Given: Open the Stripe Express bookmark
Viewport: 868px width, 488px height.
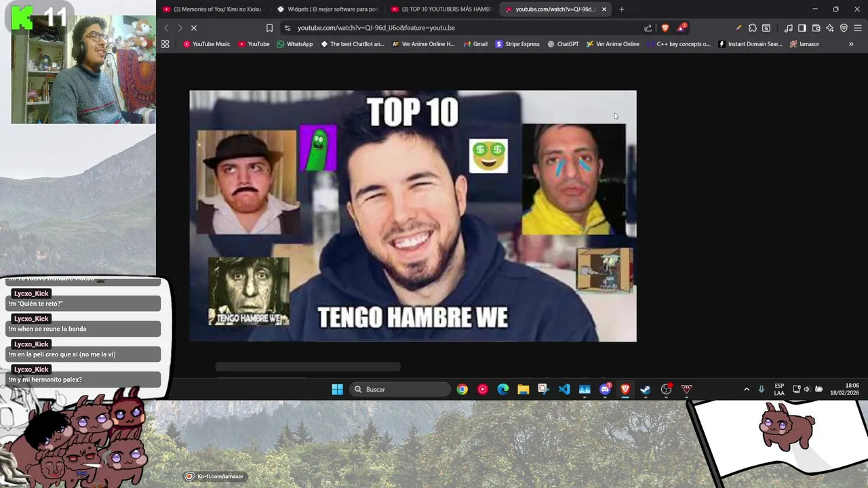Looking at the screenshot, I should point(518,44).
